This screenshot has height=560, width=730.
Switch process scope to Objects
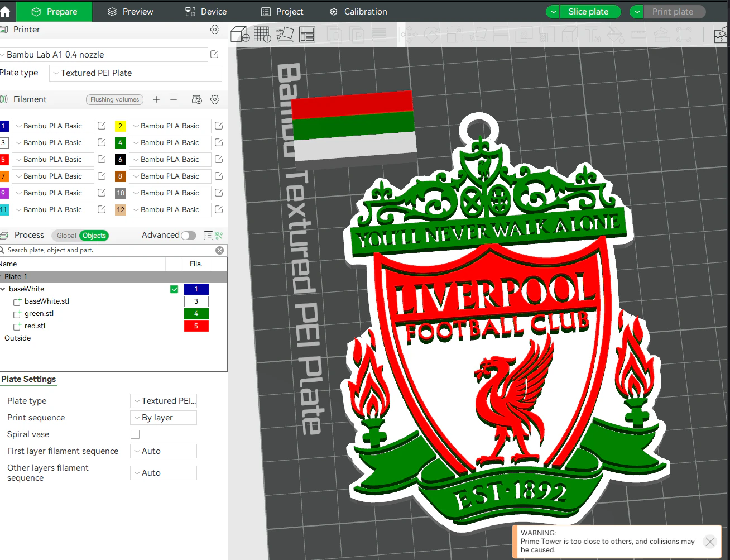[94, 236]
